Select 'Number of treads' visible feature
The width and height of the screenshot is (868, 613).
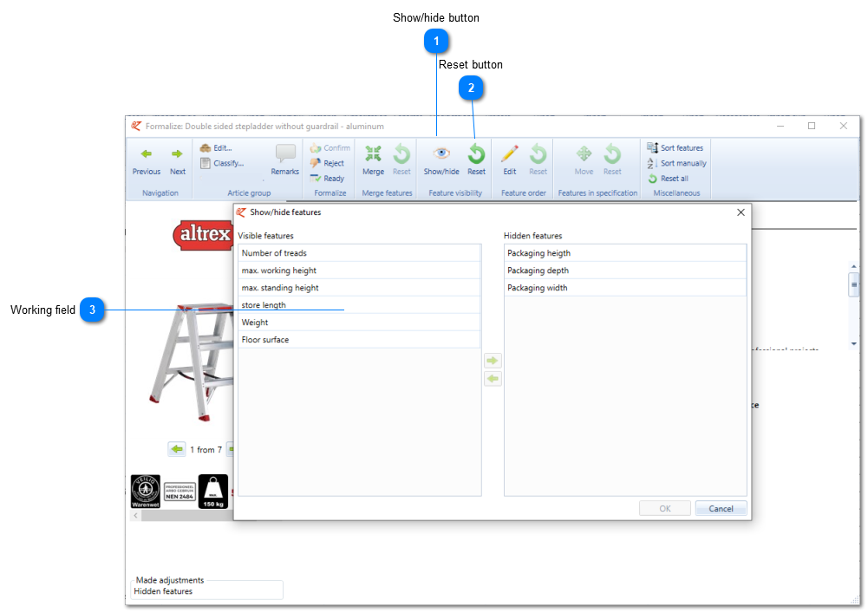pyautogui.click(x=359, y=253)
